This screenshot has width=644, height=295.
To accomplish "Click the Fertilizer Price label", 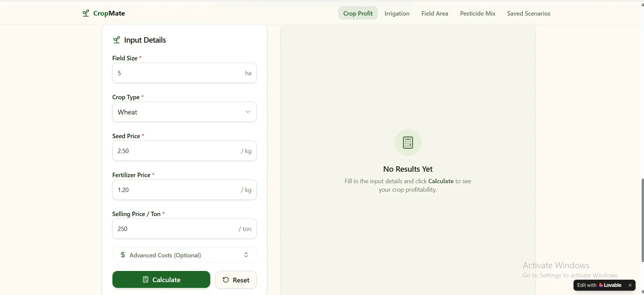I will (x=131, y=175).
